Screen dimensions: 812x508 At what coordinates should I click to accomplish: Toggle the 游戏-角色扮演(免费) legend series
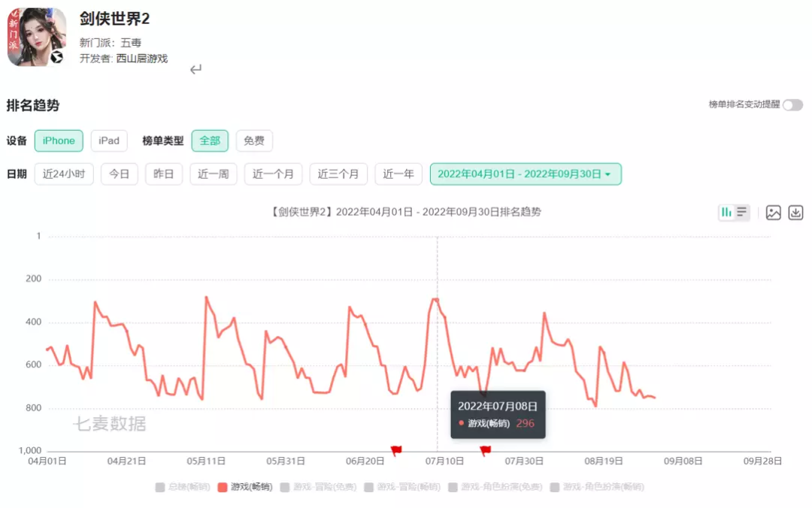[x=495, y=487]
